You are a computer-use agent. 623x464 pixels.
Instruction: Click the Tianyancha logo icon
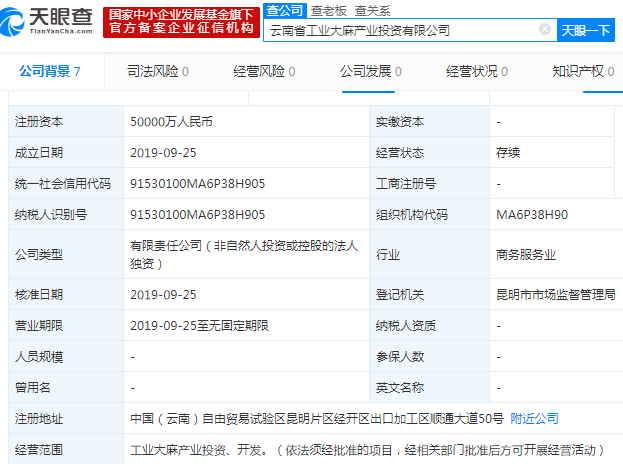tap(12, 22)
